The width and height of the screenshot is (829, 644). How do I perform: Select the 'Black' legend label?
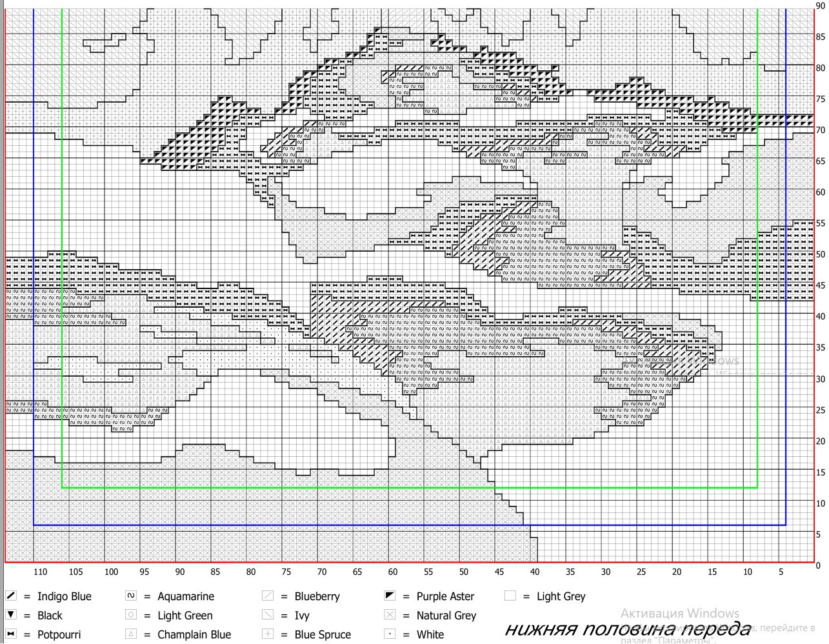50,616
